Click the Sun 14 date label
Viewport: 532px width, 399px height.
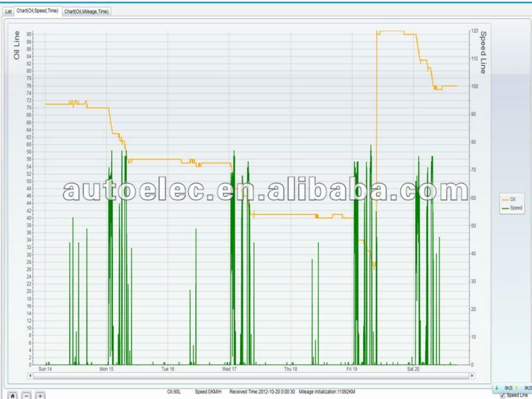click(45, 369)
